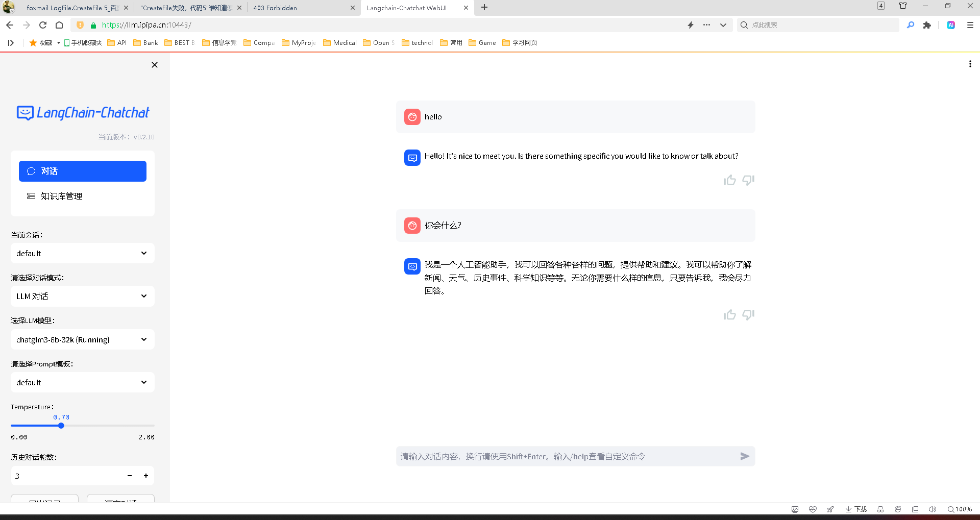
Task: Go back to the previous page
Action: point(10,25)
